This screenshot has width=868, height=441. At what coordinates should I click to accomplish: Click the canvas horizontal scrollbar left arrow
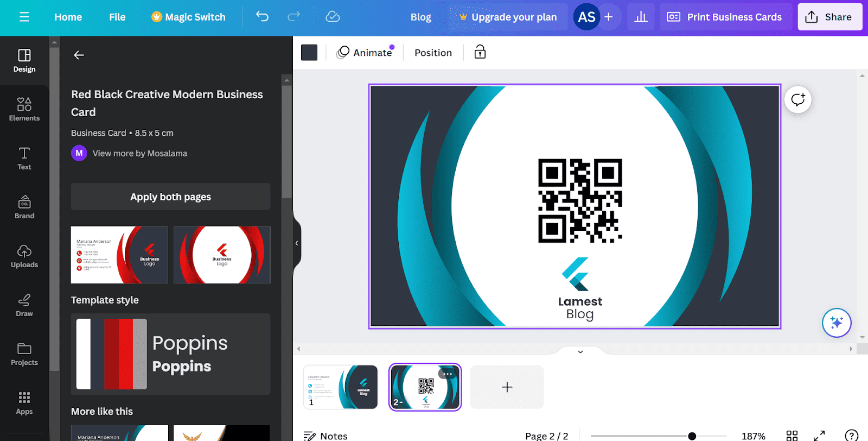pyautogui.click(x=298, y=349)
